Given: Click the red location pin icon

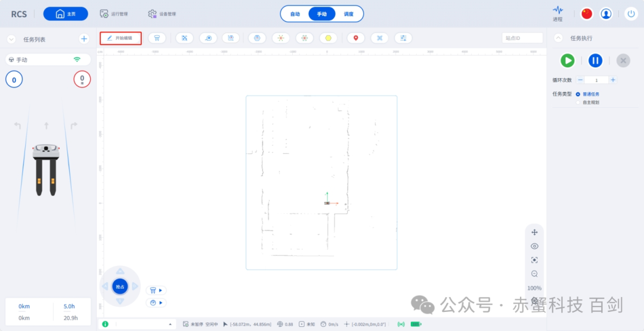Looking at the screenshot, I should (355, 38).
